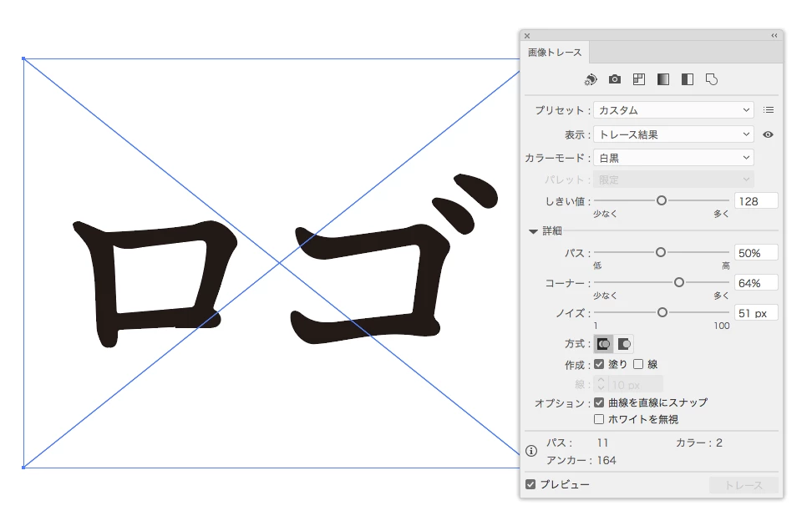
Task: Click the しきい値 value field 128
Action: pyautogui.click(x=756, y=201)
